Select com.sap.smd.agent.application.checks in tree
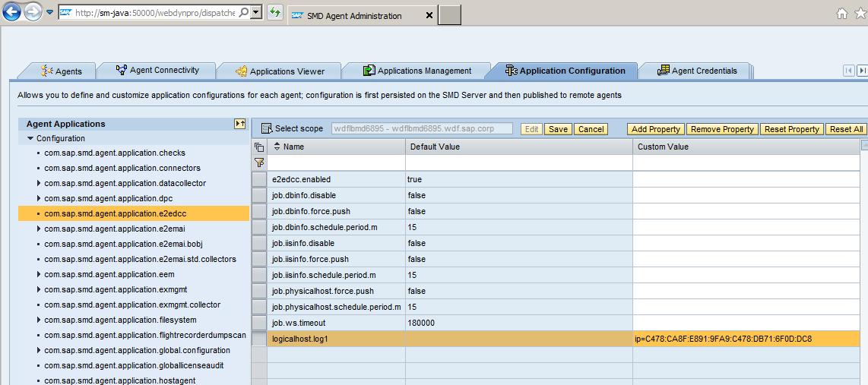Viewport: 868px width, 385px height. tap(115, 153)
